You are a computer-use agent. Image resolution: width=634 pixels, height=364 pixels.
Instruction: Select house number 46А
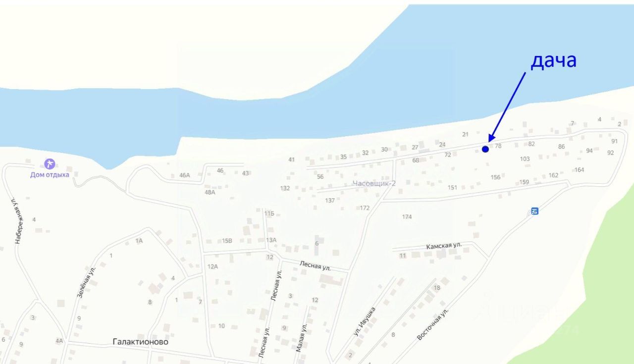[185, 175]
